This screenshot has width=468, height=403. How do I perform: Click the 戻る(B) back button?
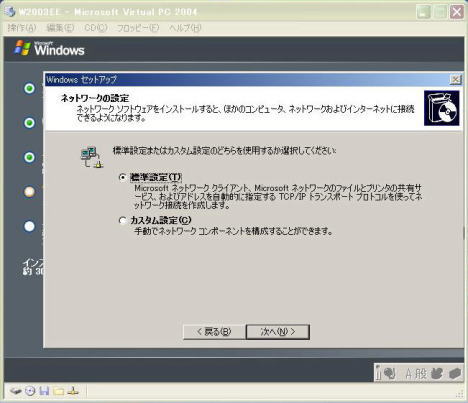click(x=214, y=332)
